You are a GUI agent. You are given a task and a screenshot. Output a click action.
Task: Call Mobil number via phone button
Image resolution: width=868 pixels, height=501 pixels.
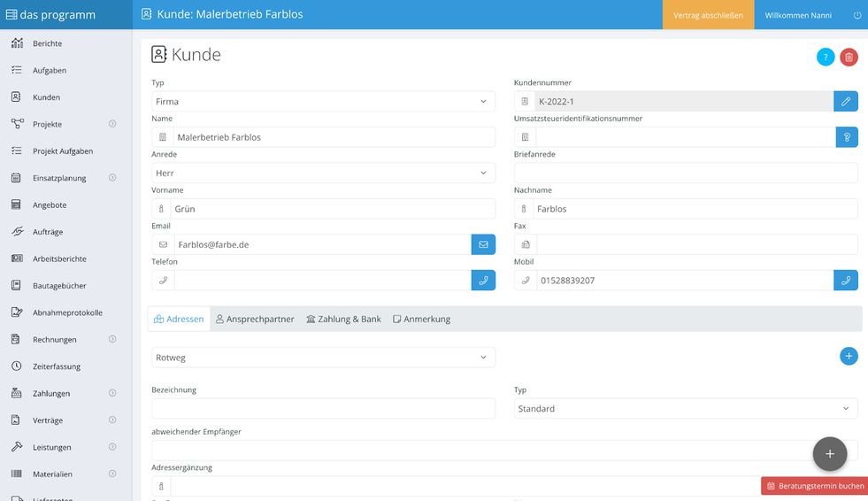click(x=846, y=281)
